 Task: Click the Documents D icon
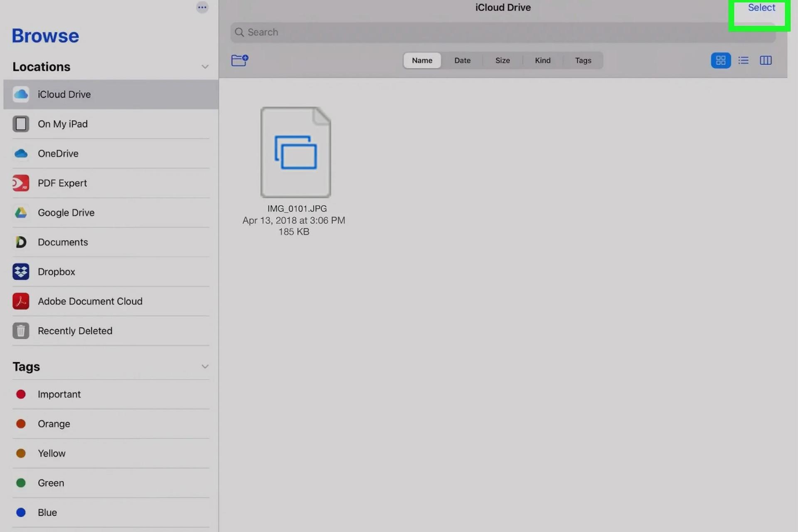pos(21,242)
